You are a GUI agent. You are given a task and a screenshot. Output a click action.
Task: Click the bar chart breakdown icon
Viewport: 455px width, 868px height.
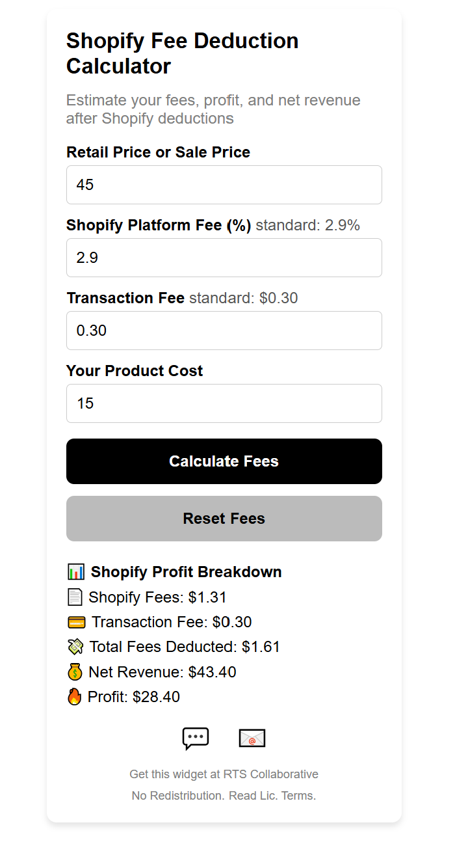(76, 572)
